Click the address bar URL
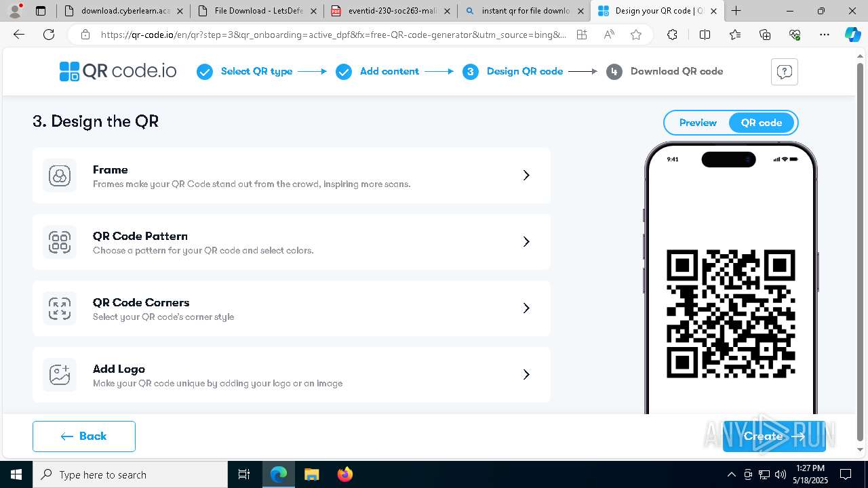Image resolution: width=868 pixels, height=488 pixels. coord(333,35)
